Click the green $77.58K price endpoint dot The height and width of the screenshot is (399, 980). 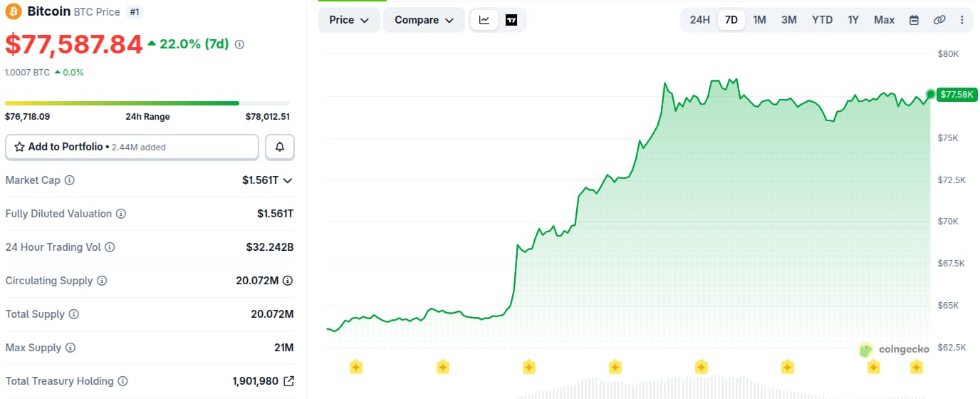pos(930,94)
